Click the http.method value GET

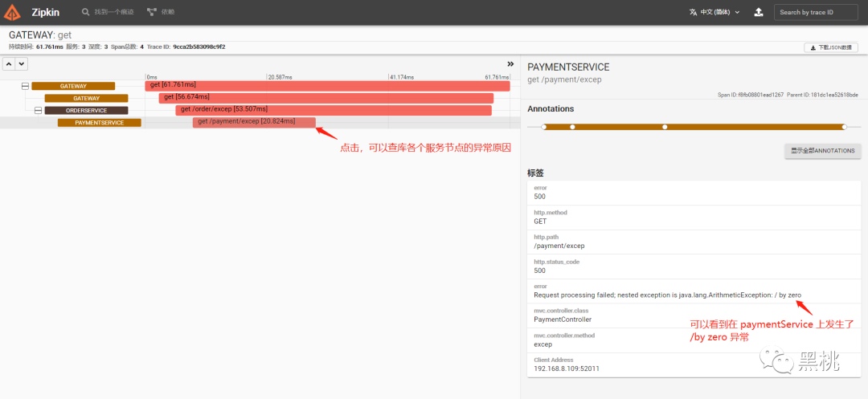pos(540,221)
